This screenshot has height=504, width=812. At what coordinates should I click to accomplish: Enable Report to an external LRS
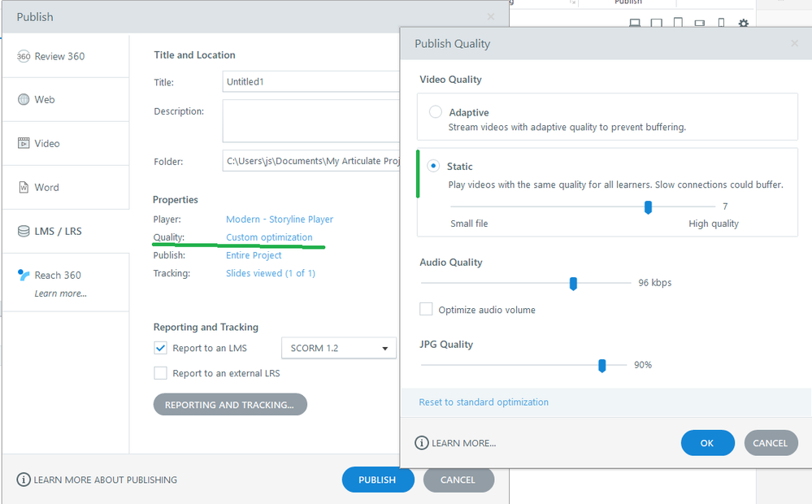pyautogui.click(x=160, y=373)
